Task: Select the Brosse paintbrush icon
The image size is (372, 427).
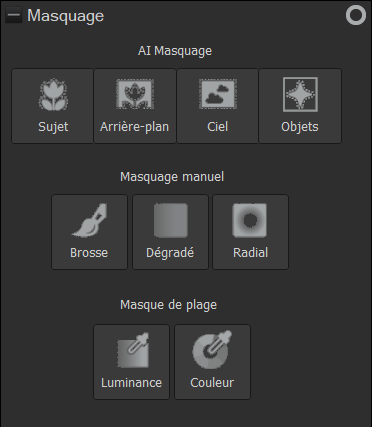Action: click(x=89, y=221)
